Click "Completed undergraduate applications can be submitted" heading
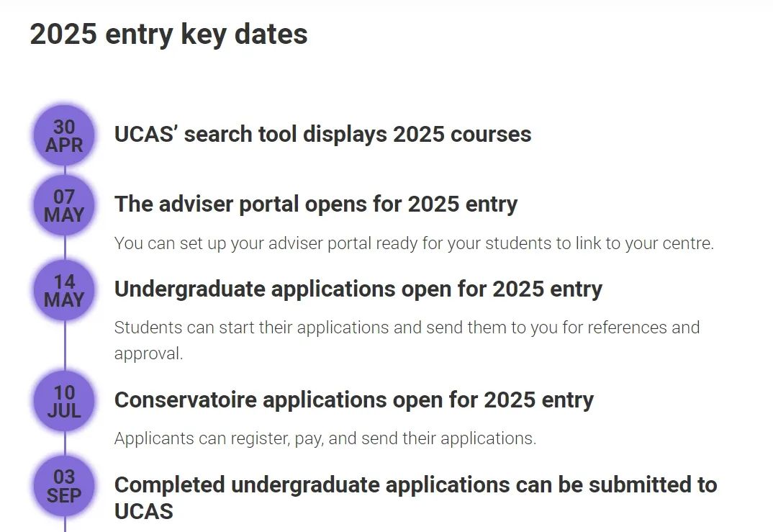Screen dimensions: 773x532 [415, 485]
